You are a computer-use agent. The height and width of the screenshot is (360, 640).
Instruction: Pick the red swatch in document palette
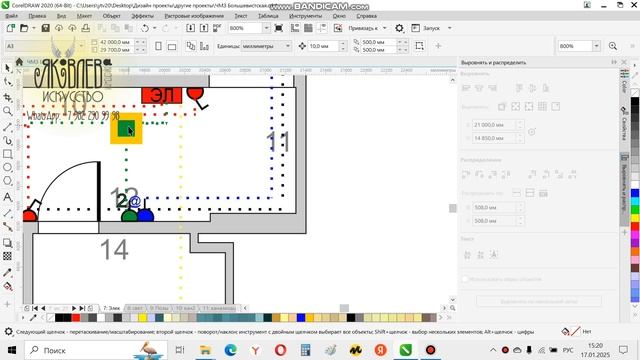(x=76, y=318)
